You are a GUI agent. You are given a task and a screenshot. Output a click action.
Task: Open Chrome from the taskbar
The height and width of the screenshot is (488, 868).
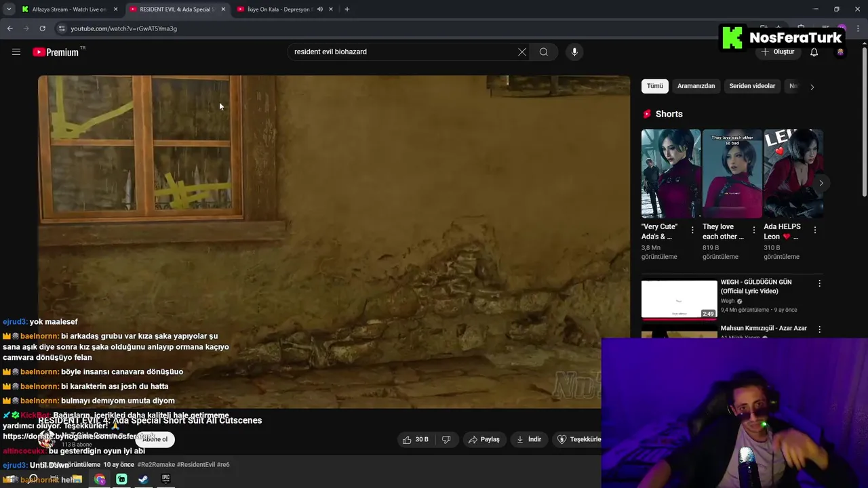[x=100, y=479]
